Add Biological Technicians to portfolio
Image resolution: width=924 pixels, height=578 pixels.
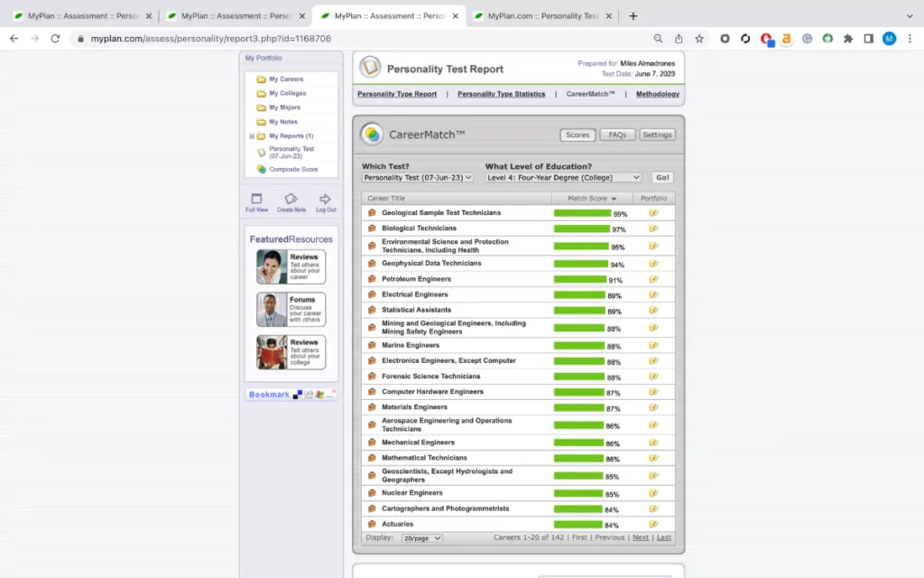(x=653, y=228)
